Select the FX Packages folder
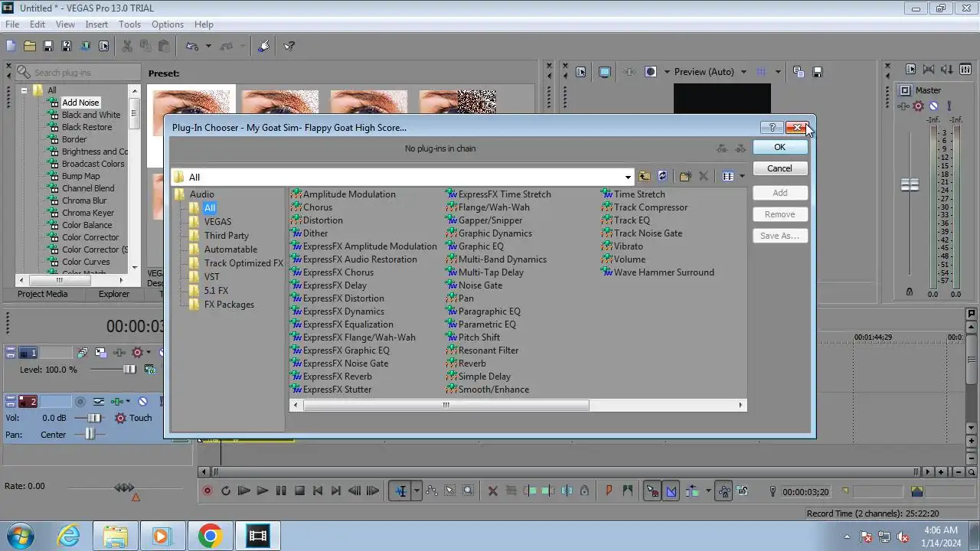The height and width of the screenshot is (551, 980). pos(229,305)
